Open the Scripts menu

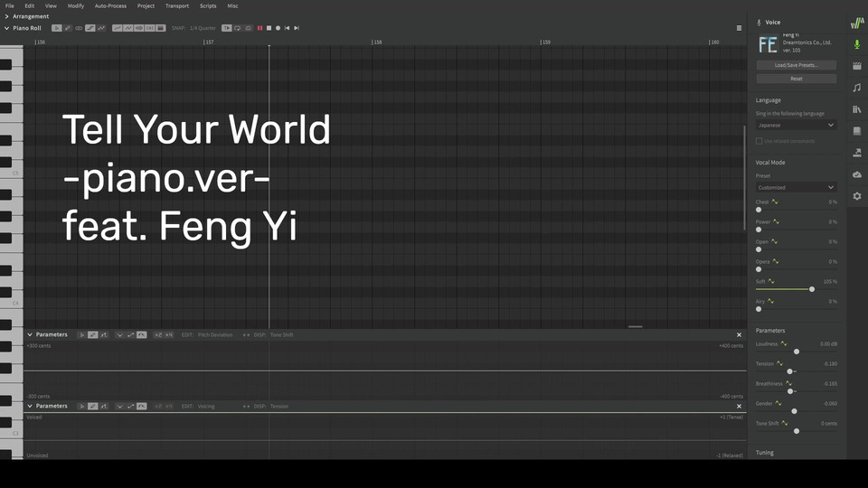pos(208,6)
